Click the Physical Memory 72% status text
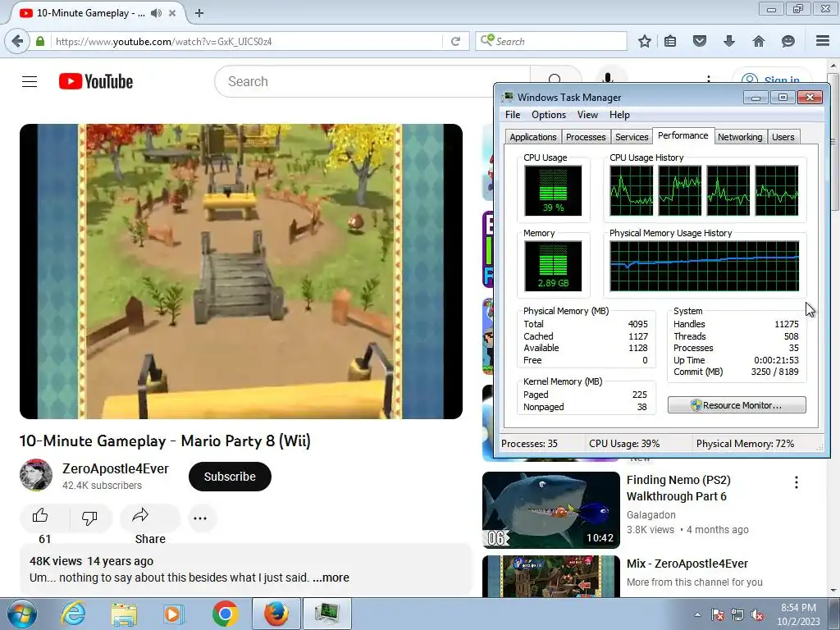The width and height of the screenshot is (840, 630). pyautogui.click(x=745, y=444)
